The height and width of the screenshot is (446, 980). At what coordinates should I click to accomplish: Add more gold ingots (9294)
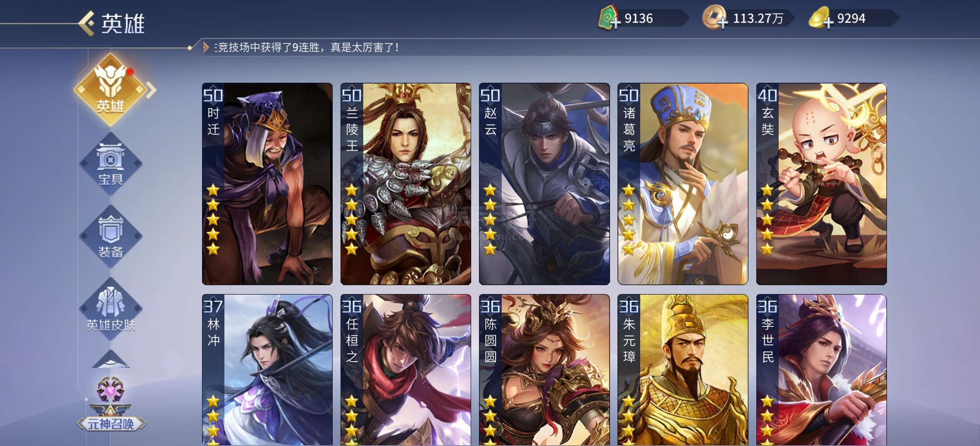click(828, 22)
